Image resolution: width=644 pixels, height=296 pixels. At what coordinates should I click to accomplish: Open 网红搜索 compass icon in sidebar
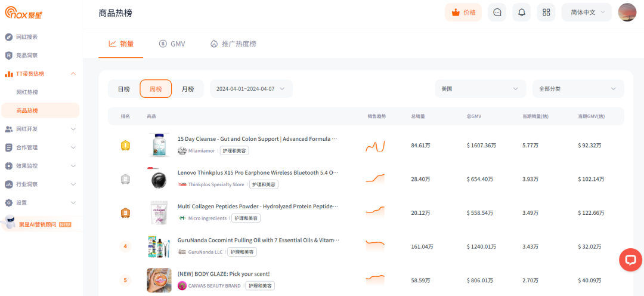tap(8, 37)
